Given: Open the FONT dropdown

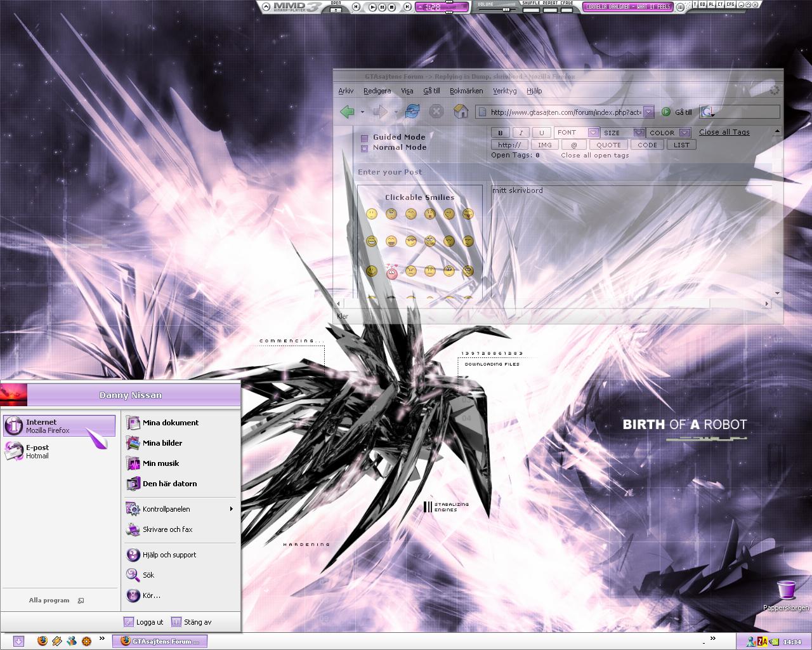Looking at the screenshot, I should point(593,133).
